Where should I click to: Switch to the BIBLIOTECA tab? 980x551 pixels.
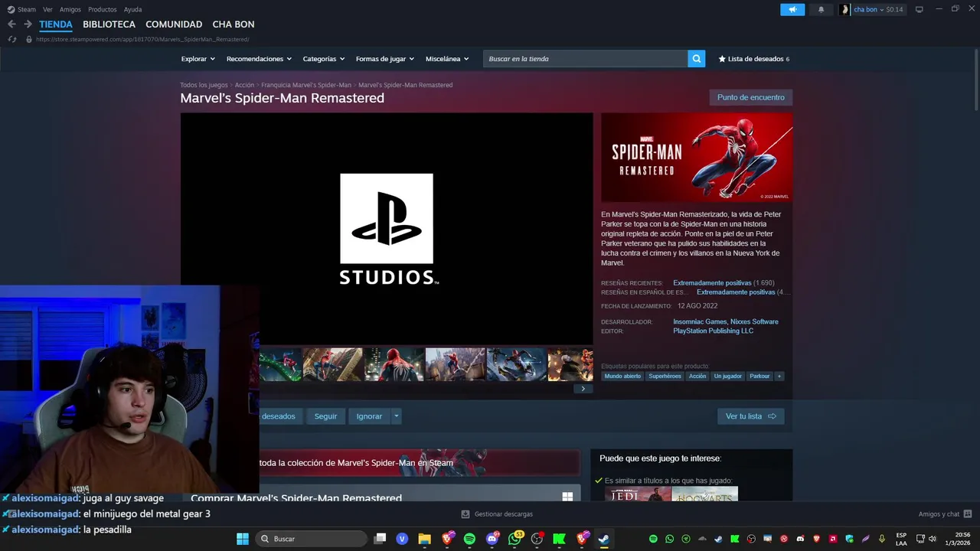pos(109,24)
